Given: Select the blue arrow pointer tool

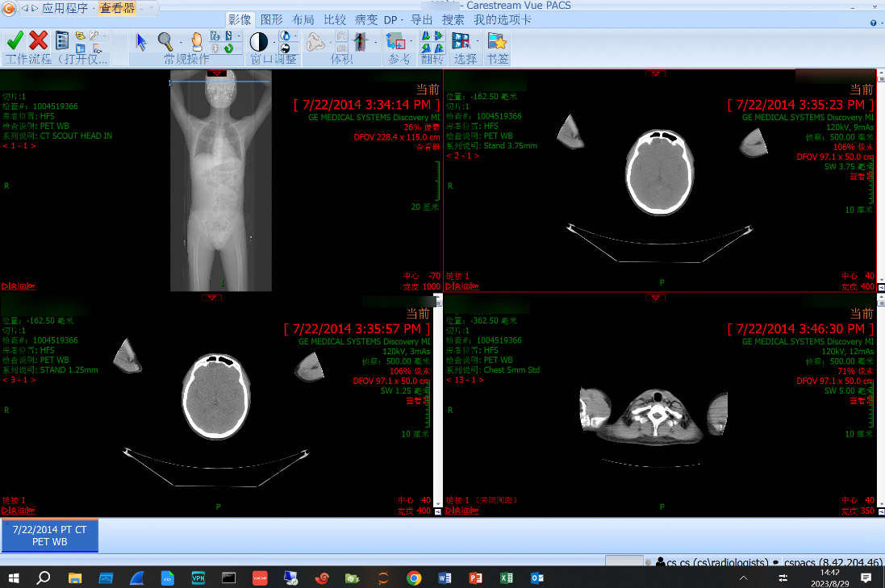Looking at the screenshot, I should click(141, 42).
